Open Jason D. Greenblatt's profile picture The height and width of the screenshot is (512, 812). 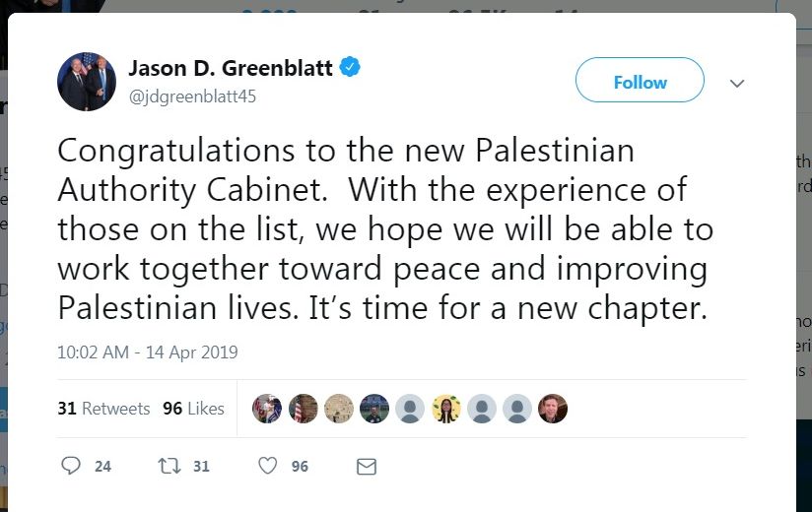point(87,82)
